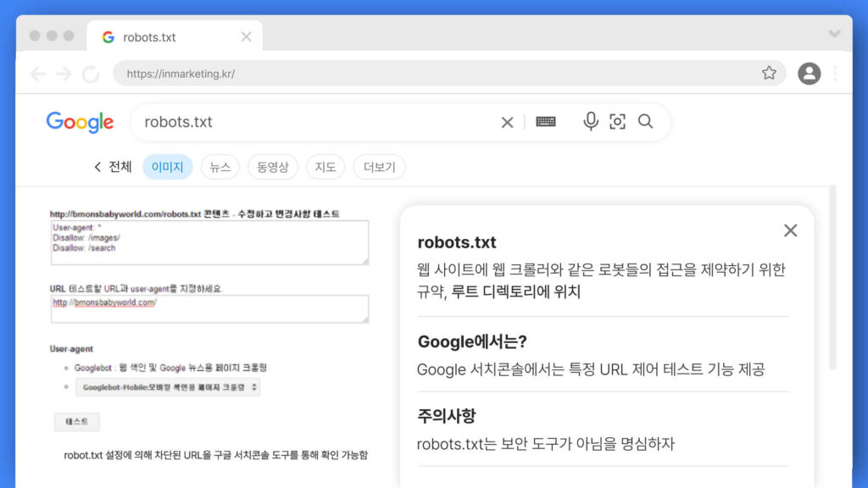
Task: Click the browser back arrow
Action: click(37, 74)
